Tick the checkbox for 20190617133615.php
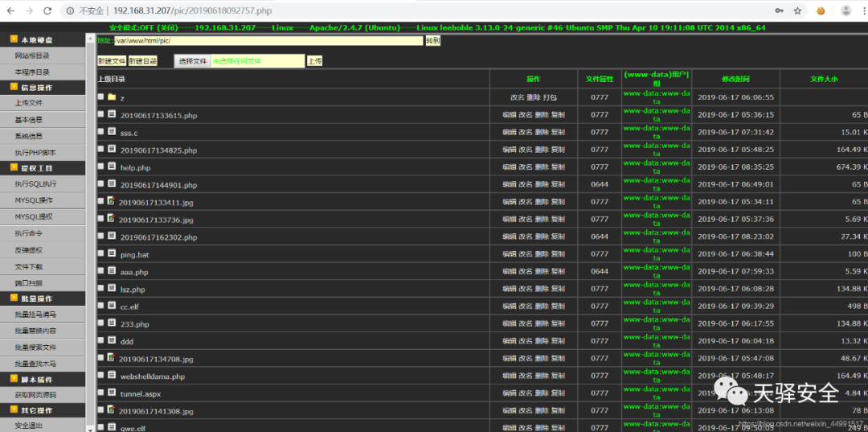The image size is (868, 432). pyautogui.click(x=100, y=114)
